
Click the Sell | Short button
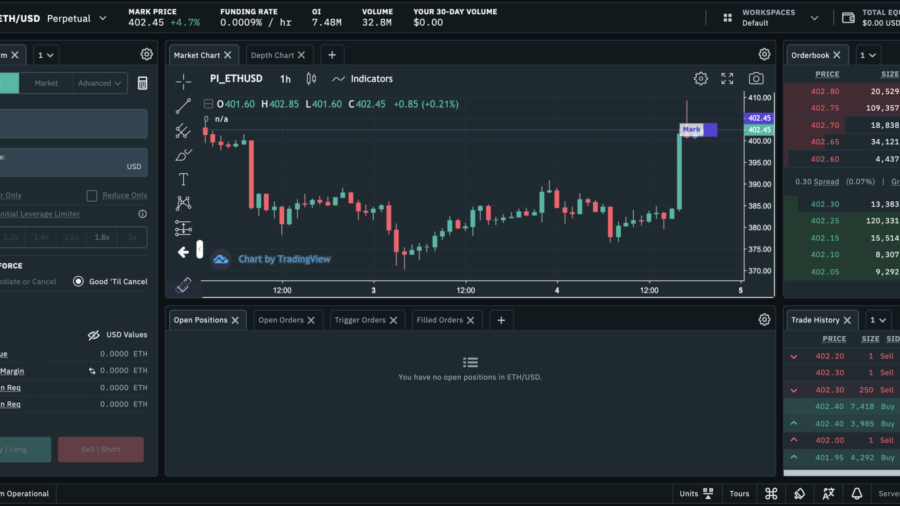click(100, 449)
